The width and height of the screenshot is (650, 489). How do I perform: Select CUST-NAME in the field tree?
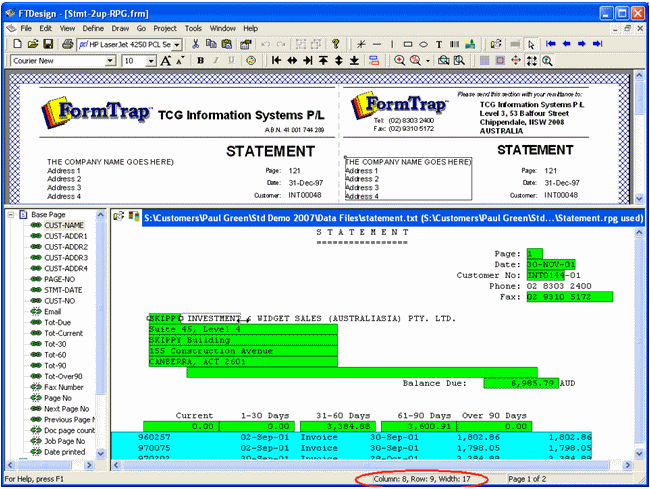(x=64, y=225)
